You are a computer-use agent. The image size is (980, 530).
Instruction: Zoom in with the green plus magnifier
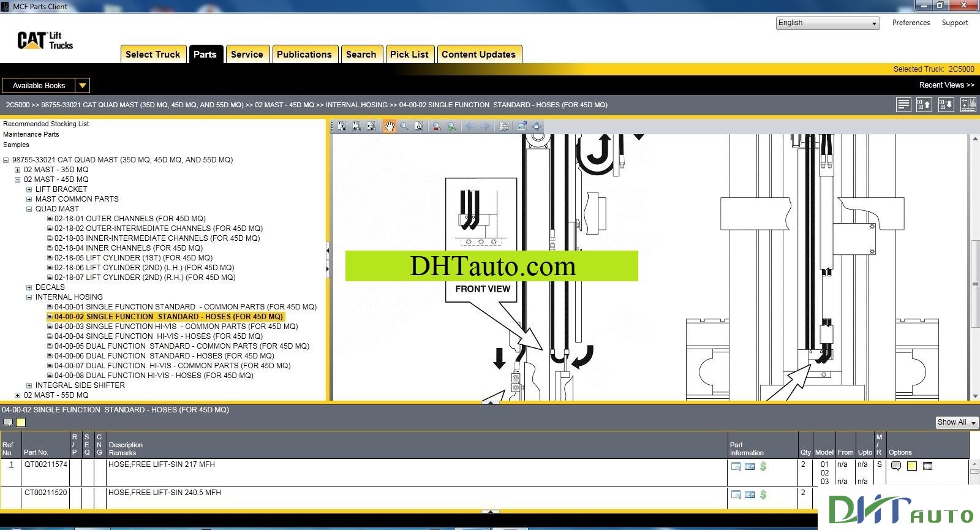pos(451,126)
